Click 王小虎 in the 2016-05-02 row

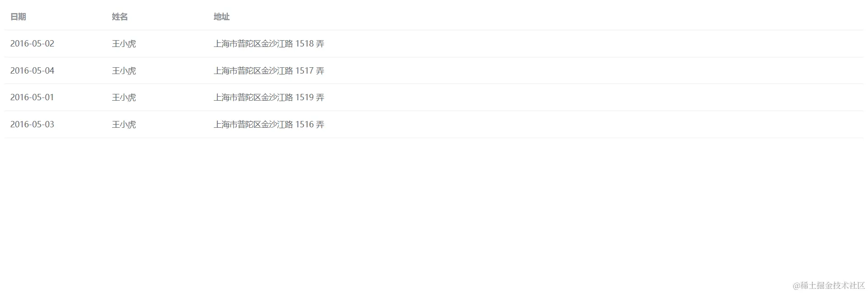click(x=124, y=44)
